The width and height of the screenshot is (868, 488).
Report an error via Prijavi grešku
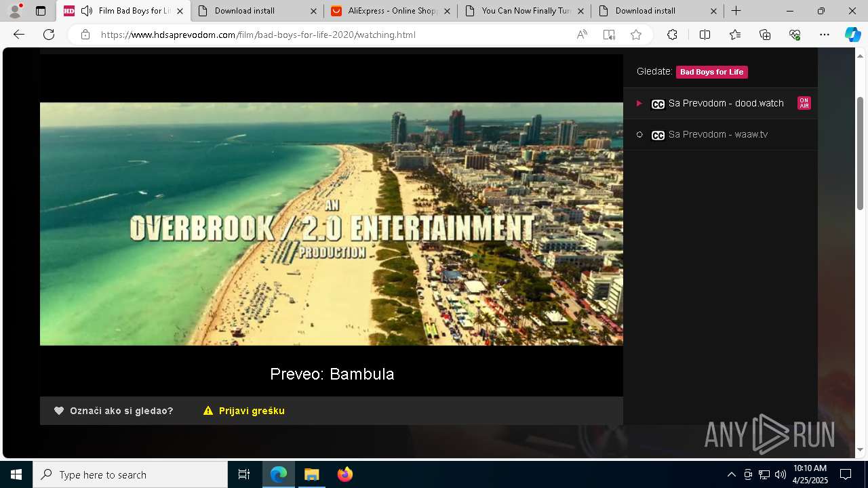point(244,411)
